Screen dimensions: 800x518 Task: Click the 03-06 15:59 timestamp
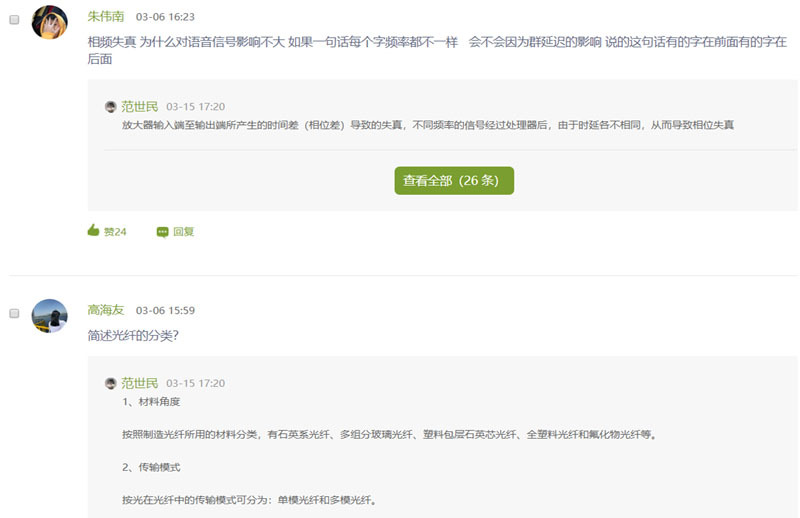(x=165, y=310)
